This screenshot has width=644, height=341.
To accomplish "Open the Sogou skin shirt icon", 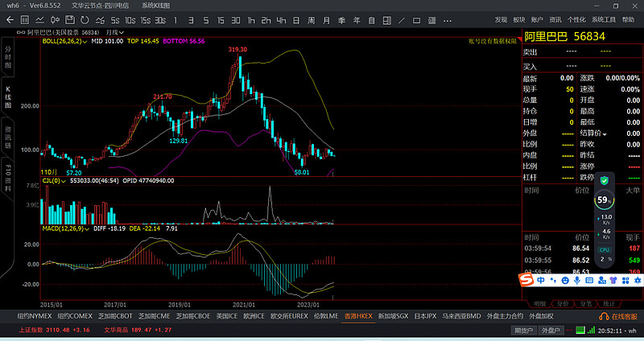I will 613,280.
